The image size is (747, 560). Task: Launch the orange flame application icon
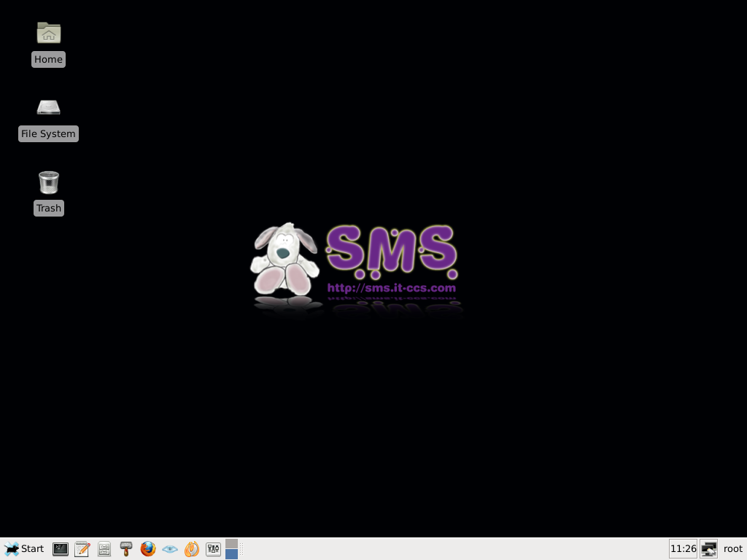(192, 549)
